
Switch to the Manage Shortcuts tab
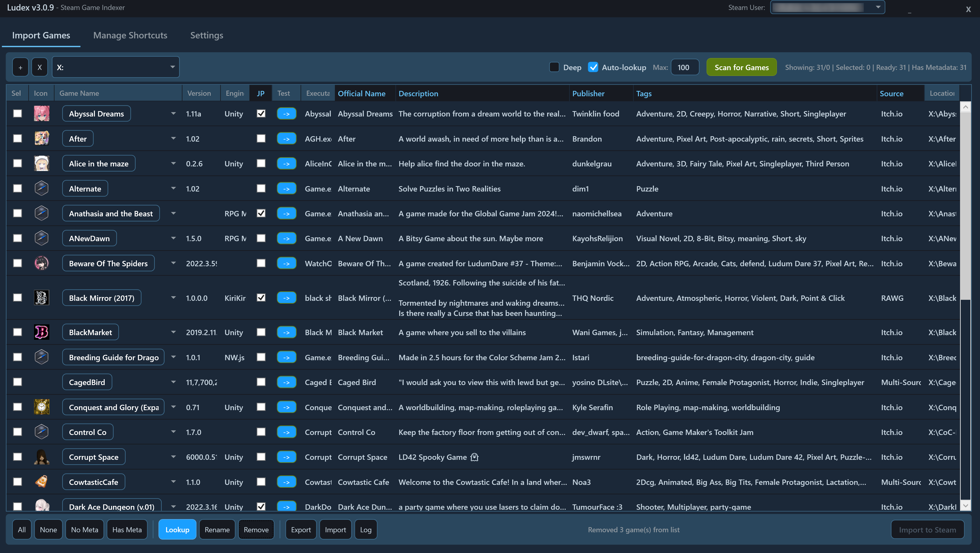point(130,35)
